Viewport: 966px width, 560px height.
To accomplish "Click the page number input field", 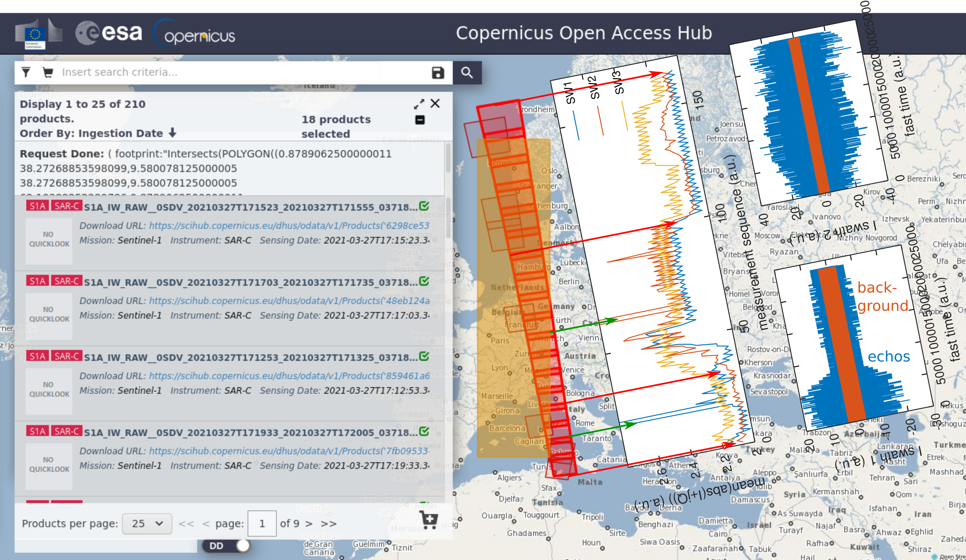I will point(262,524).
